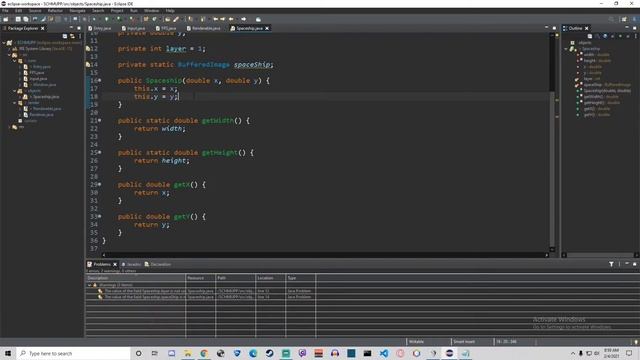Screen dimensions: 640x360
Task: Click the Location column header in Problems
Action: (270, 278)
